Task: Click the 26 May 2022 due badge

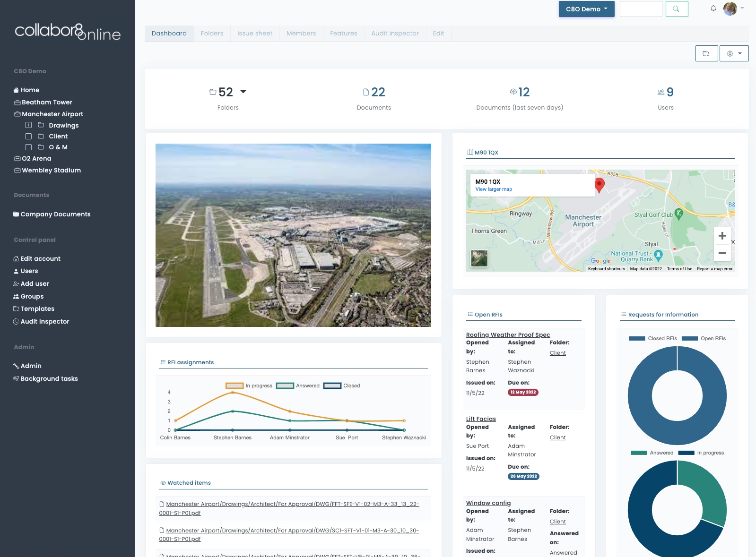Action: tap(523, 476)
